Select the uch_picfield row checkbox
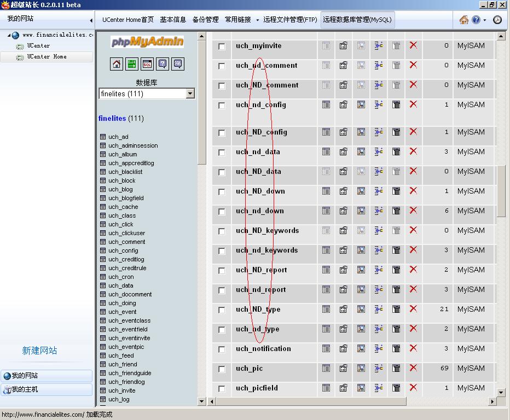Image resolution: width=510 pixels, height=420 pixels. click(222, 389)
